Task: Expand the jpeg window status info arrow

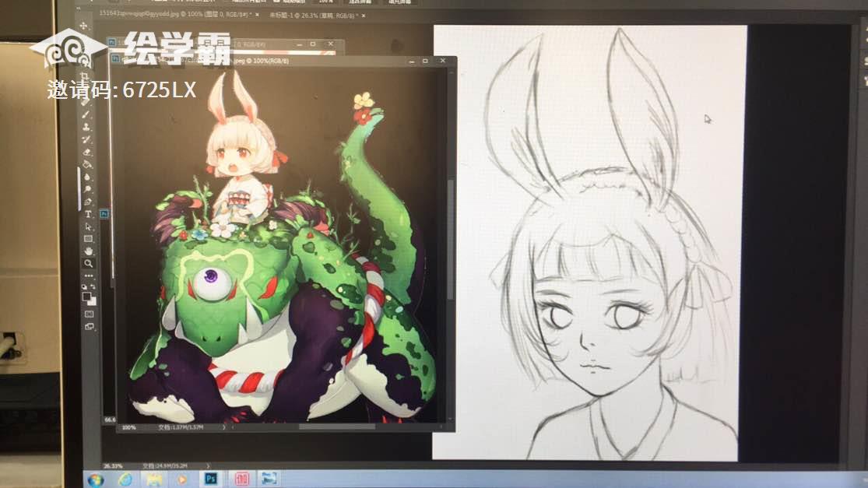Action: [223, 427]
